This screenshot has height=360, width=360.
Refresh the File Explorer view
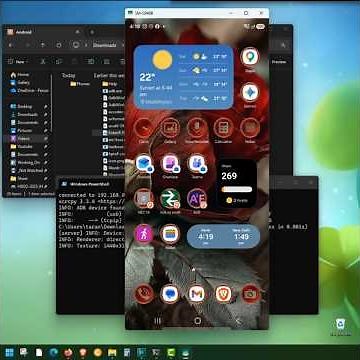click(59, 45)
